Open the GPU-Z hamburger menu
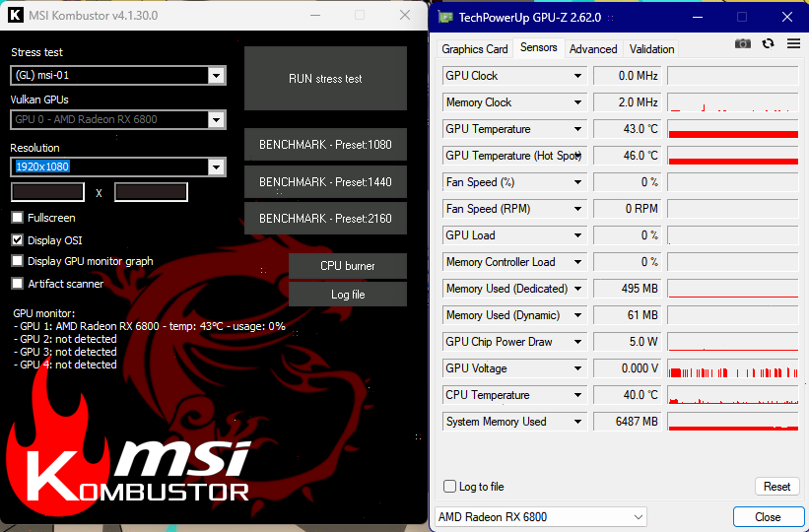 pos(793,44)
